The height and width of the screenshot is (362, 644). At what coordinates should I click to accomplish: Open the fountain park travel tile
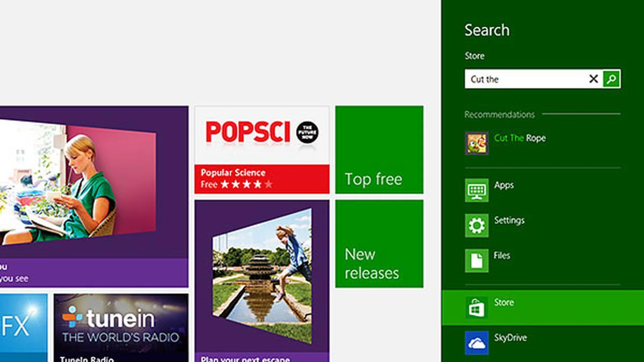(x=262, y=279)
